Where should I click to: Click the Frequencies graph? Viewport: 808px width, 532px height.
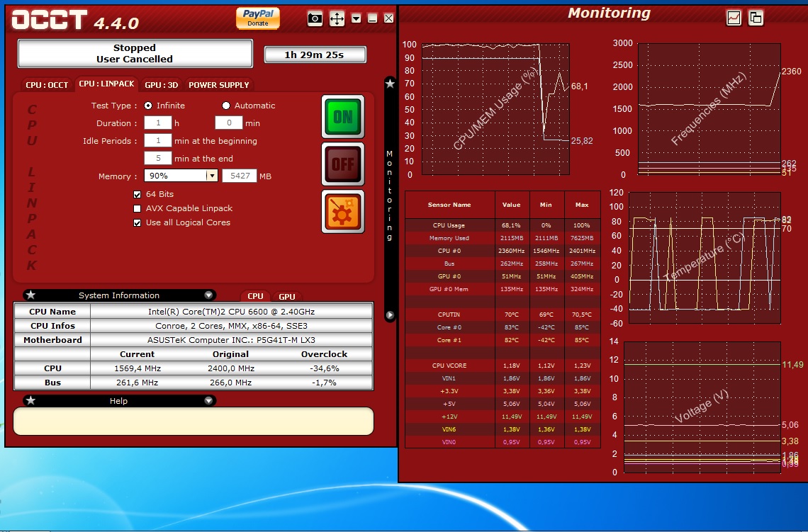coord(709,109)
